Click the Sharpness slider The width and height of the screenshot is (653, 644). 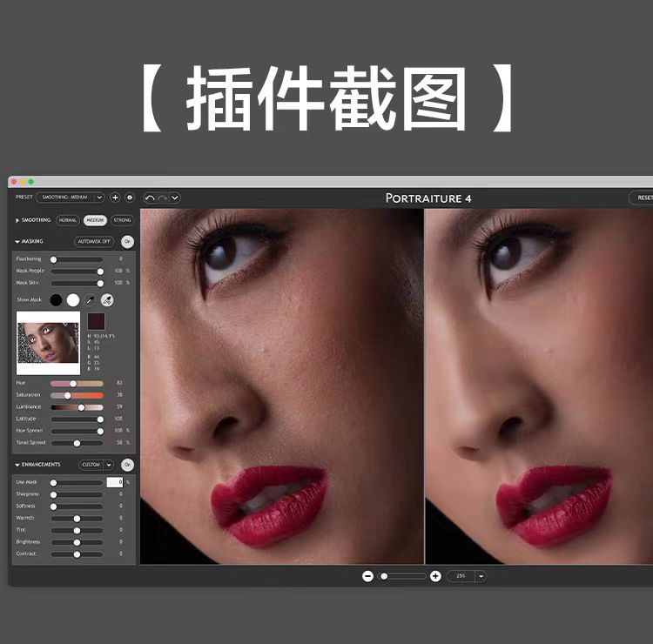point(77,495)
